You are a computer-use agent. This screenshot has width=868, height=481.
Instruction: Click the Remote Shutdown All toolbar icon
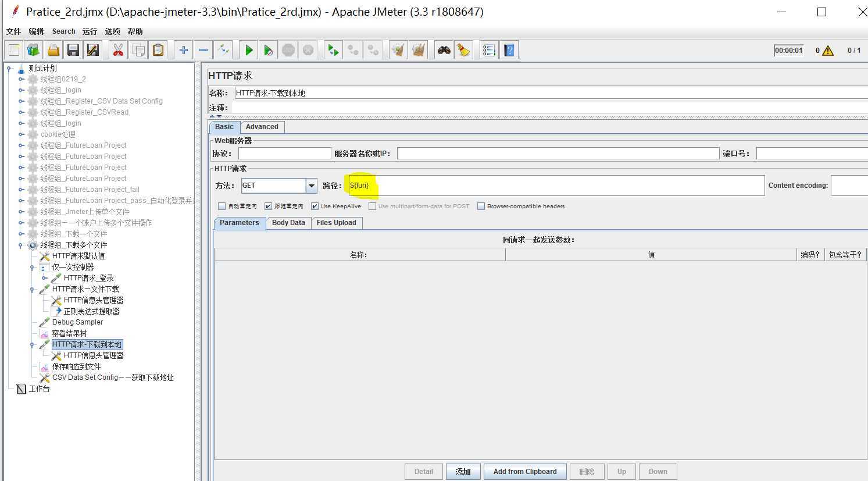click(x=373, y=50)
